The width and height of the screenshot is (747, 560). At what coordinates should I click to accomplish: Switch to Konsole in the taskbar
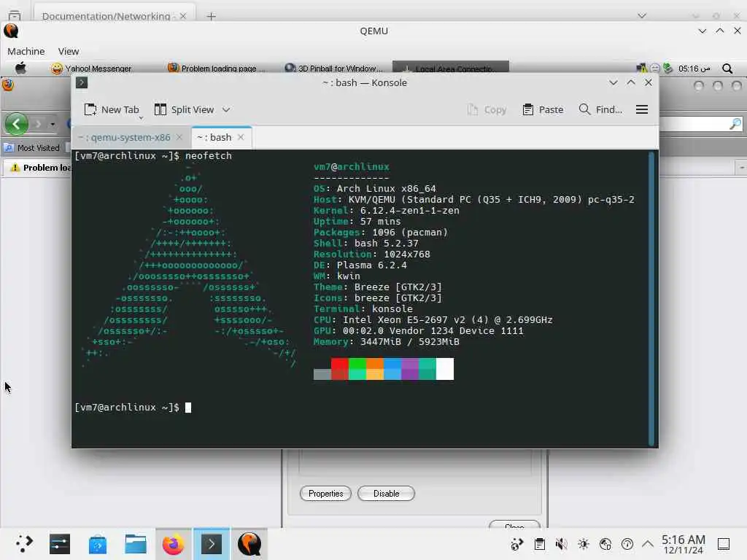212,544
